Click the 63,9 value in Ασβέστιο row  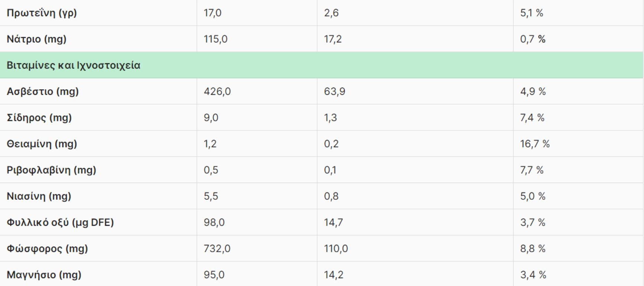334,91
